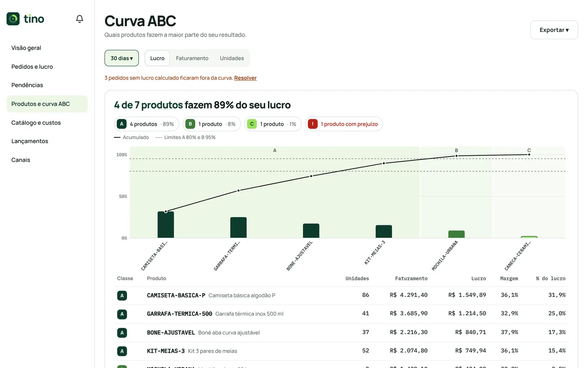588x368 pixels.
Task: Click the Limites A 80% e B 95% legend
Action: pyautogui.click(x=185, y=137)
